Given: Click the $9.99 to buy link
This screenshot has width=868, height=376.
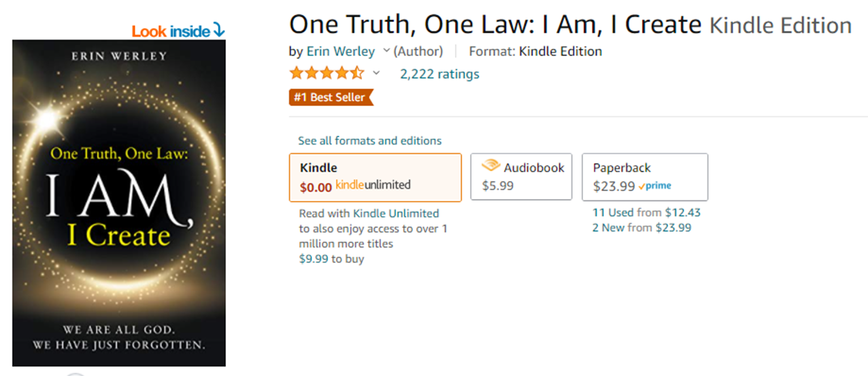Looking at the screenshot, I should pyautogui.click(x=331, y=259).
